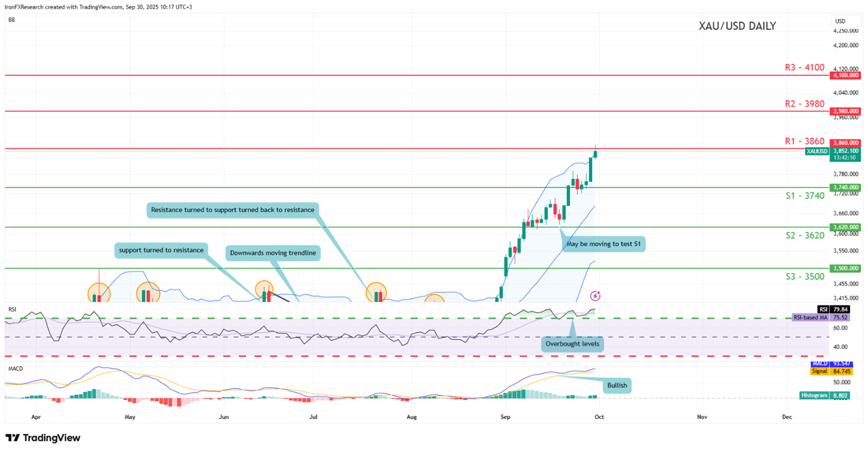Open the USD currency selector

(x=840, y=21)
